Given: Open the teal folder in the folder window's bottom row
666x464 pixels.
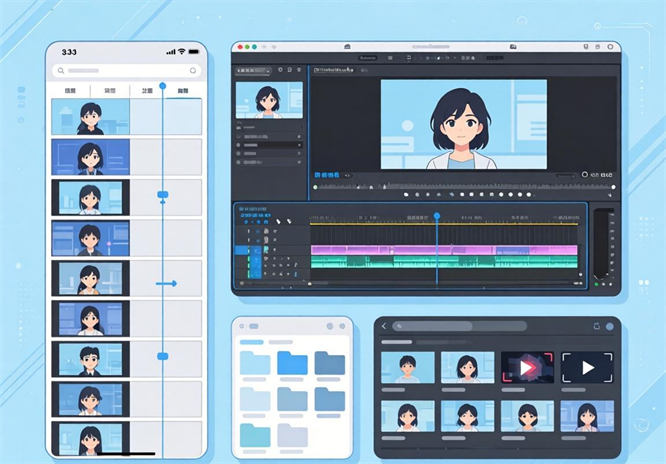Looking at the screenshot, I should tap(255, 435).
